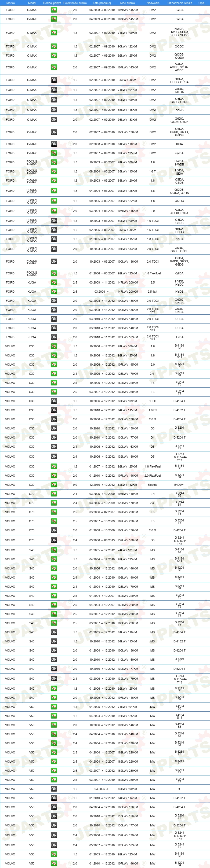This screenshot has height=868, width=210.
Task: Select the 2.0 FlexFuel body cell
Action: point(153,476)
